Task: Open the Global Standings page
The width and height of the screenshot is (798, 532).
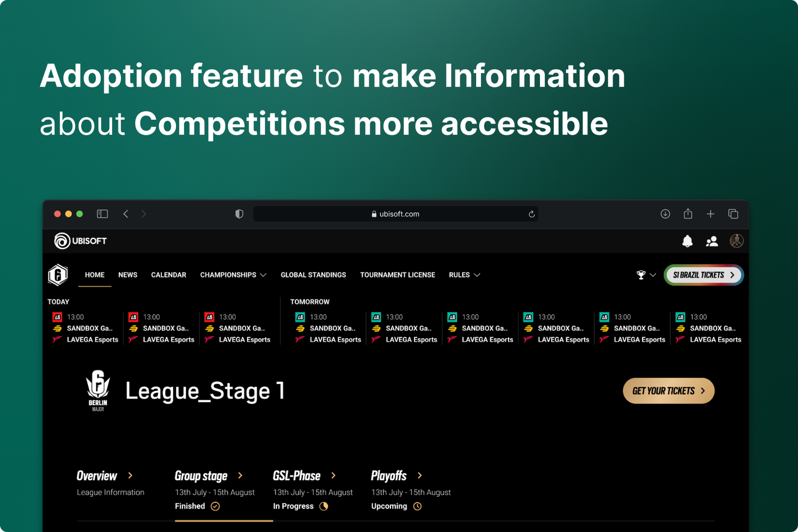Action: (313, 275)
